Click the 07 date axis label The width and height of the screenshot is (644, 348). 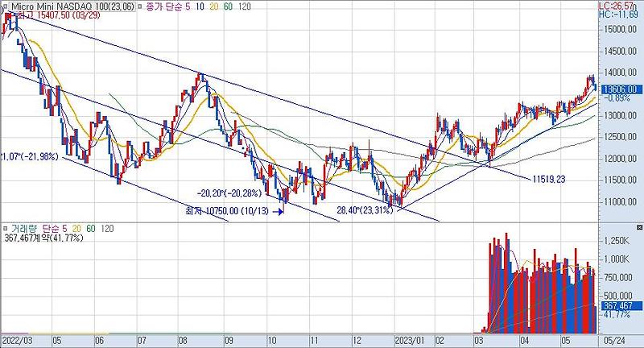coord(142,341)
